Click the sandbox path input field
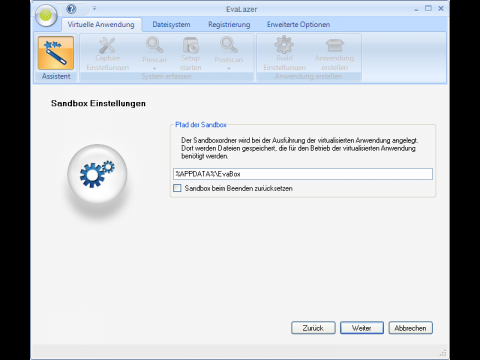Viewport: 480px width, 360px height. coord(303,174)
